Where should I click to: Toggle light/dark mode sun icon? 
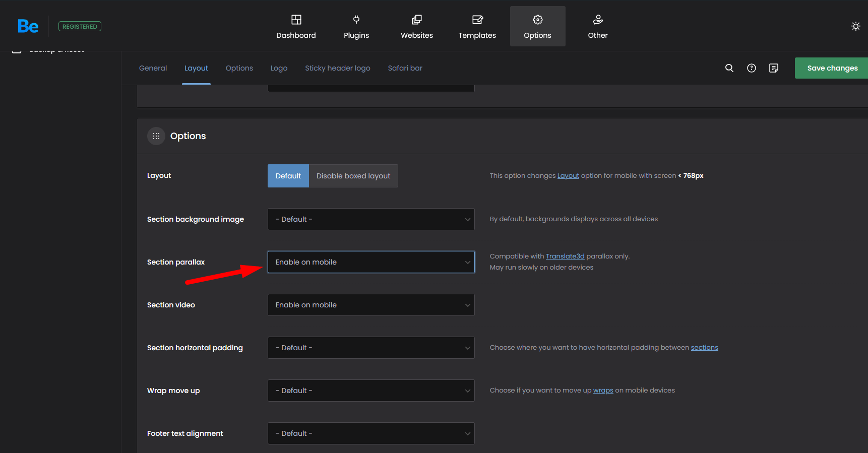(856, 26)
